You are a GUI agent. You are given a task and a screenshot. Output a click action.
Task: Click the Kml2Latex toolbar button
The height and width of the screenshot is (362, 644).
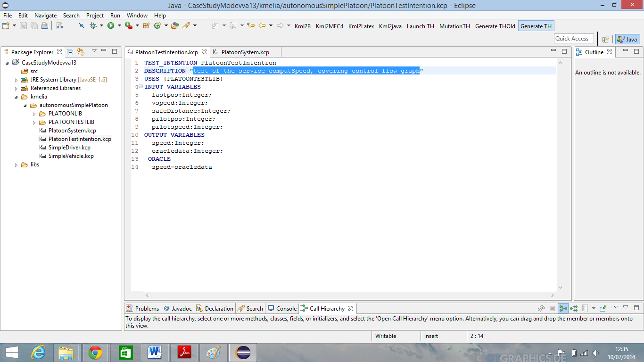point(361,26)
